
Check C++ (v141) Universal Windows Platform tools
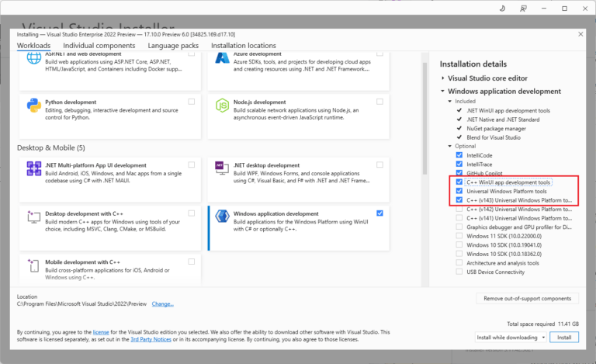pyautogui.click(x=459, y=218)
